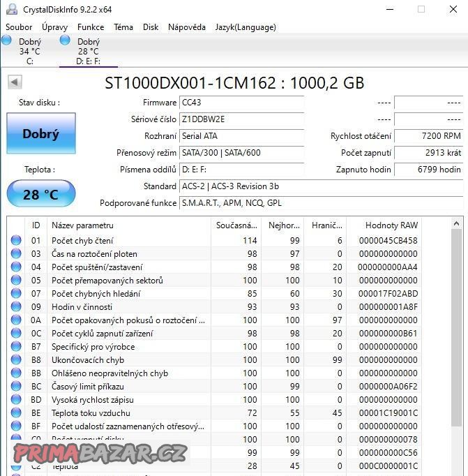The image size is (468, 476).
Task: Select the Počet přemapovaných sektorů row name
Action: [x=107, y=280]
